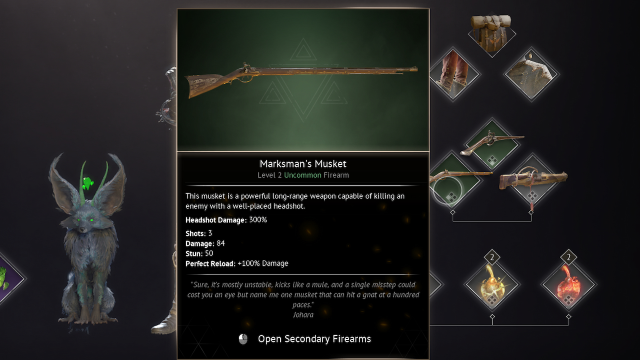Click count badge on golden grenade
This screenshot has width=640, height=360.
click(492, 257)
